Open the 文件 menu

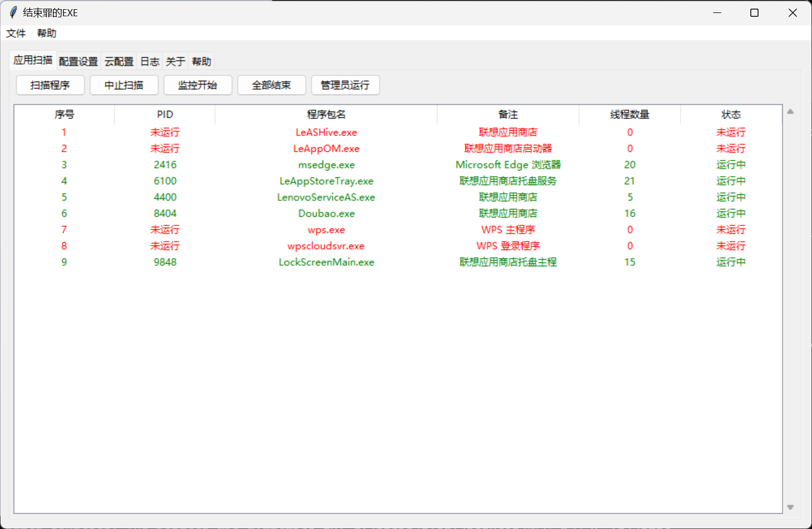pos(16,33)
